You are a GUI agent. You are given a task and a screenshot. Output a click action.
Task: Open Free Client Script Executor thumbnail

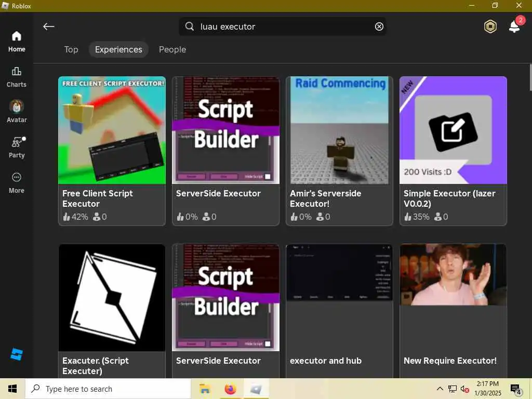112,130
